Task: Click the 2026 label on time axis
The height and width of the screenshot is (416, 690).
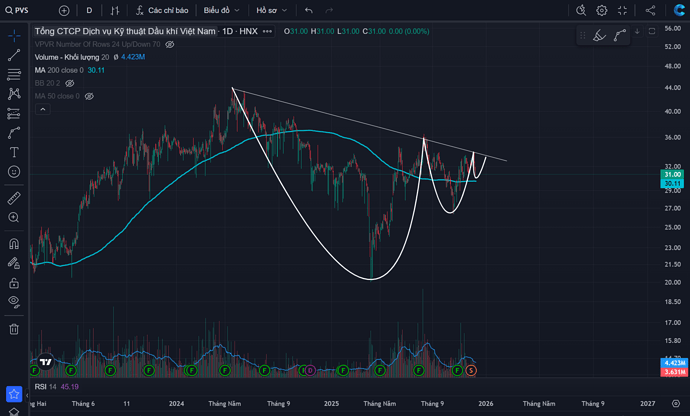Action: click(486, 403)
